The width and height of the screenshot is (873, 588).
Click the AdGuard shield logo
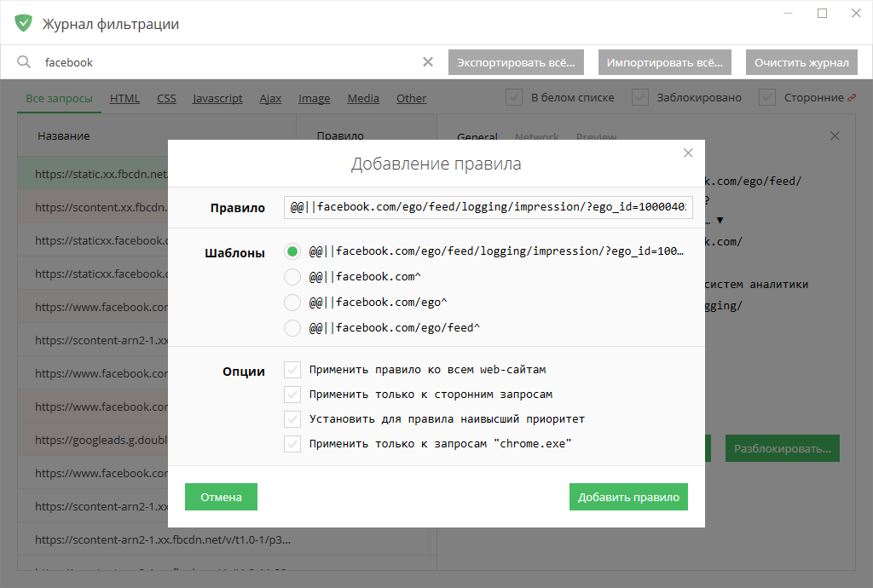point(23,23)
